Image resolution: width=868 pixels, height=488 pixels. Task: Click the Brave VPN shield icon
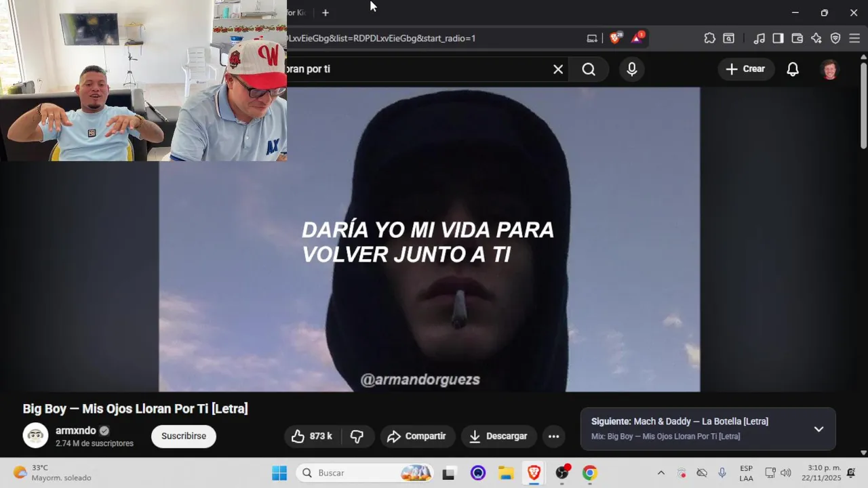pyautogui.click(x=835, y=38)
